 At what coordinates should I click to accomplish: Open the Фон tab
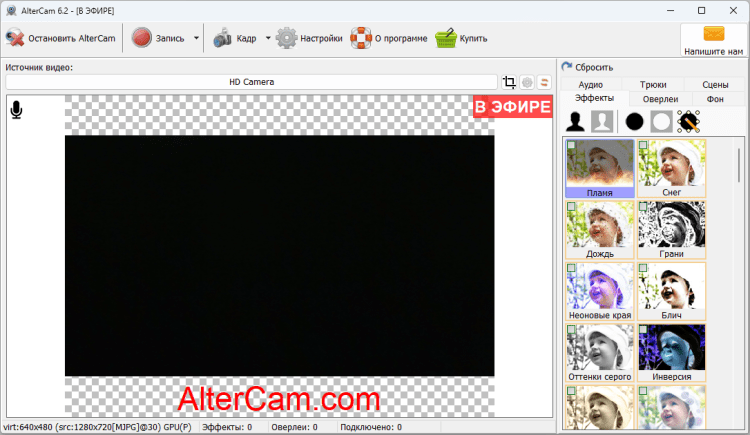coord(715,99)
